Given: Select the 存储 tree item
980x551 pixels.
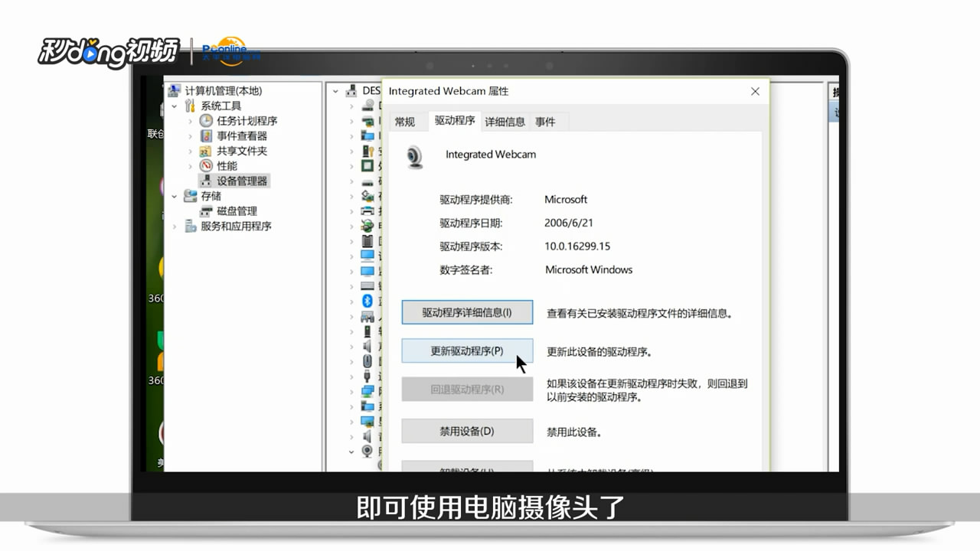Looking at the screenshot, I should (x=211, y=196).
